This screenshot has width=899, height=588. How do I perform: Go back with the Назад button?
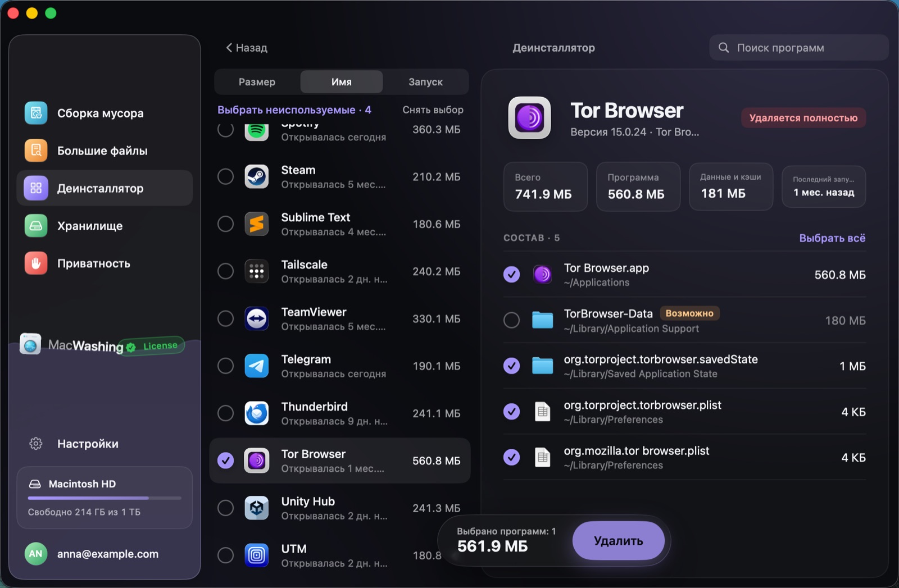click(x=247, y=48)
